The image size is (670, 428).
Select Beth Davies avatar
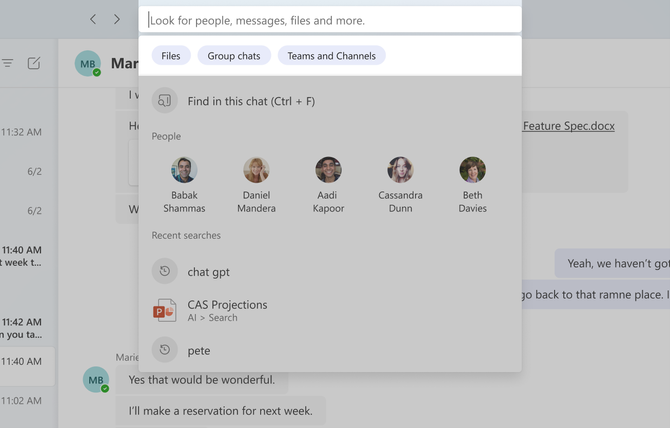[473, 170]
